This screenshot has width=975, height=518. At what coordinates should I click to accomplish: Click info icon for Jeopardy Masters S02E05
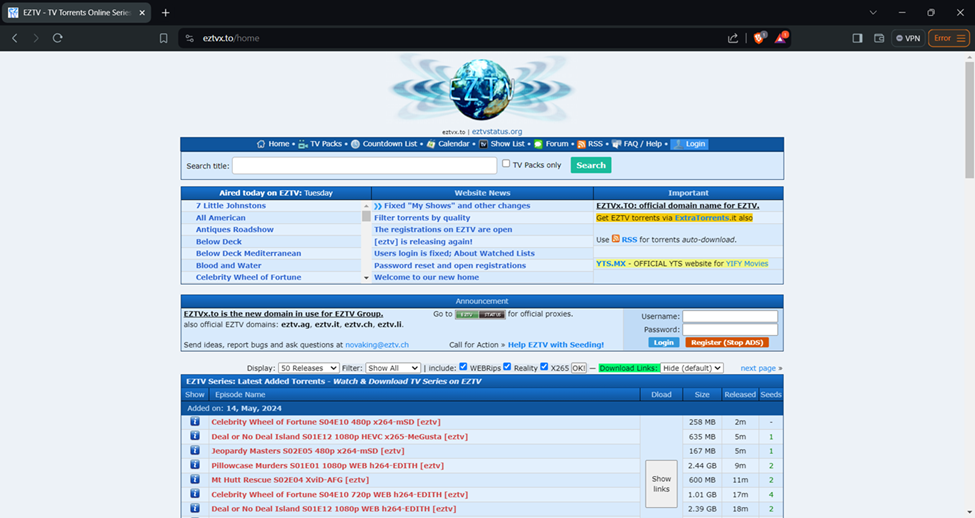click(x=195, y=450)
